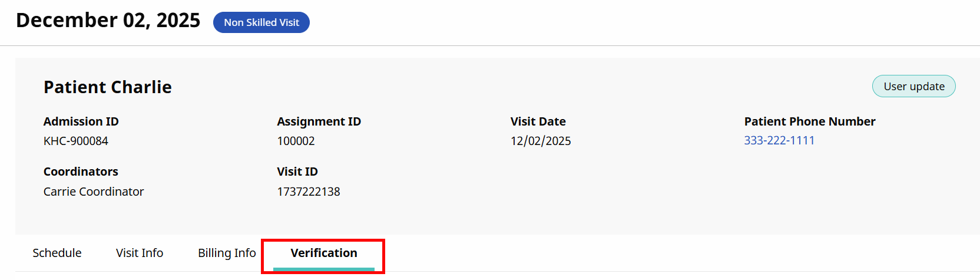Click the assignment ID value 100002
Image resolution: width=980 pixels, height=280 pixels.
(296, 141)
